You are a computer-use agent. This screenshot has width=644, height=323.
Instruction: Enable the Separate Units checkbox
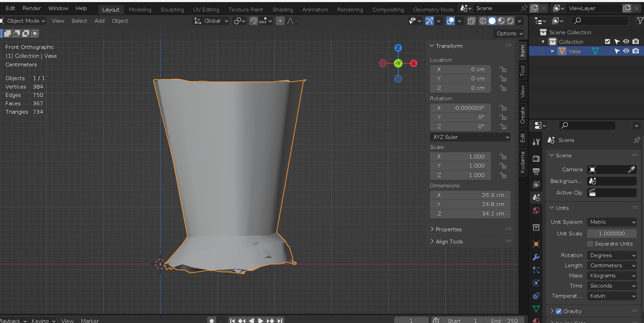point(590,244)
